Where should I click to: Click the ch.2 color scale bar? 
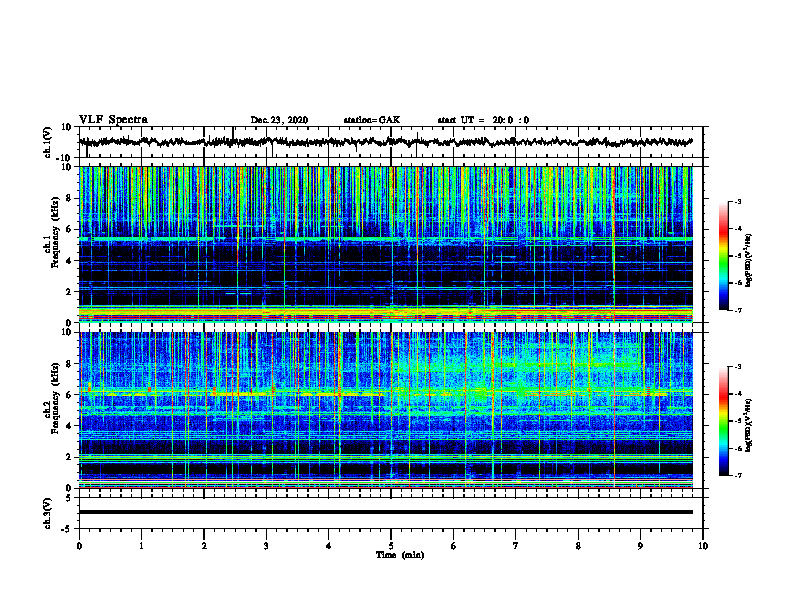pos(723,421)
